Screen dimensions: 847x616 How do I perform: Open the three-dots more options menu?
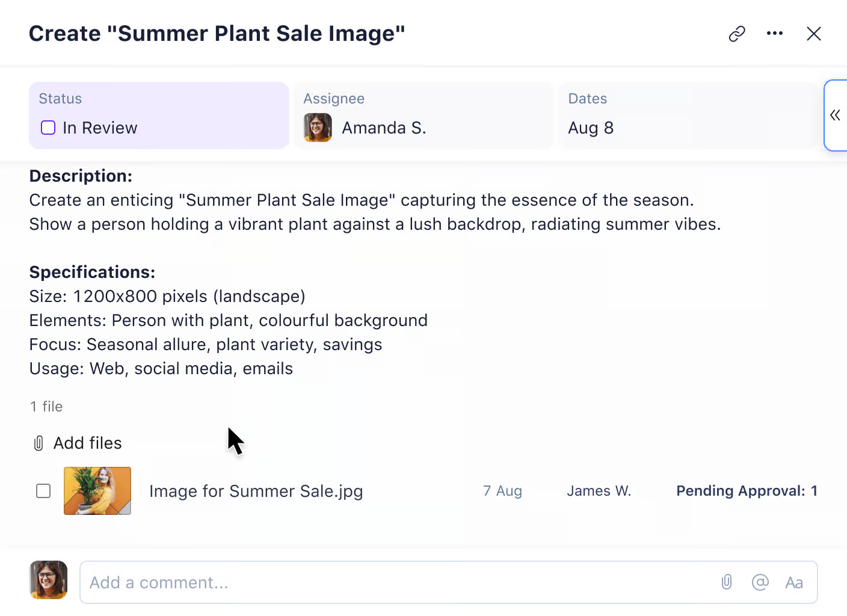click(x=775, y=34)
